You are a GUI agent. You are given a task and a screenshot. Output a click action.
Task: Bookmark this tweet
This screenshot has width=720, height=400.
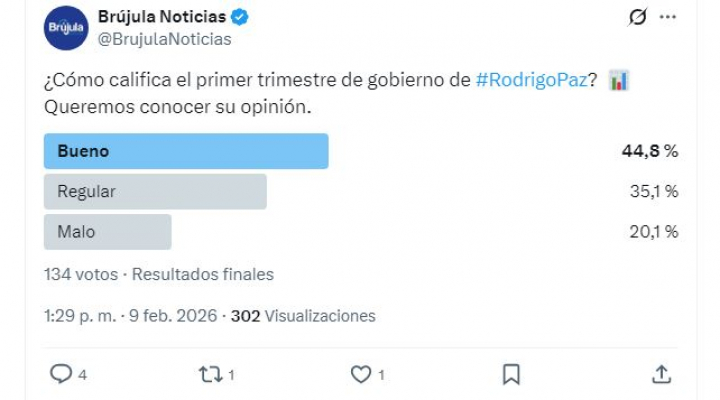pyautogui.click(x=511, y=374)
